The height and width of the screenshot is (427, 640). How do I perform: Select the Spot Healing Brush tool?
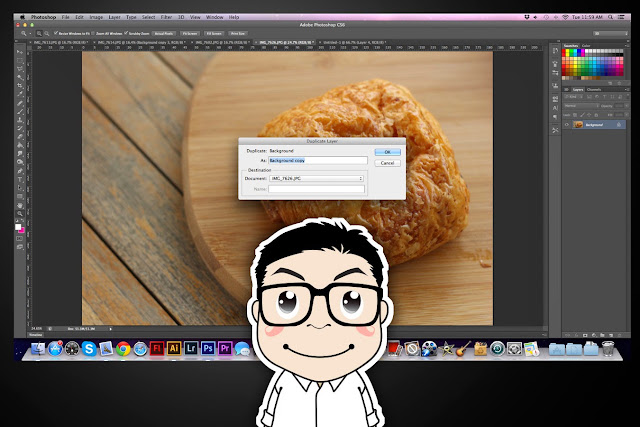tap(20, 103)
